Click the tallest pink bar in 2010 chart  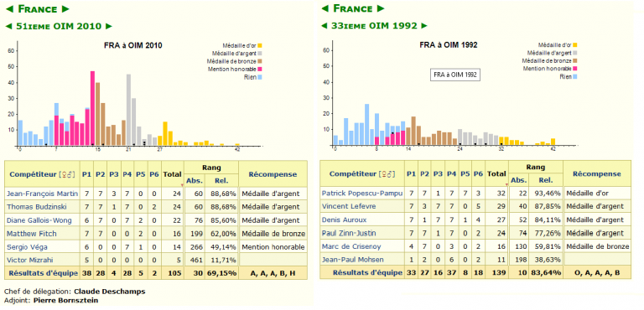[92, 108]
